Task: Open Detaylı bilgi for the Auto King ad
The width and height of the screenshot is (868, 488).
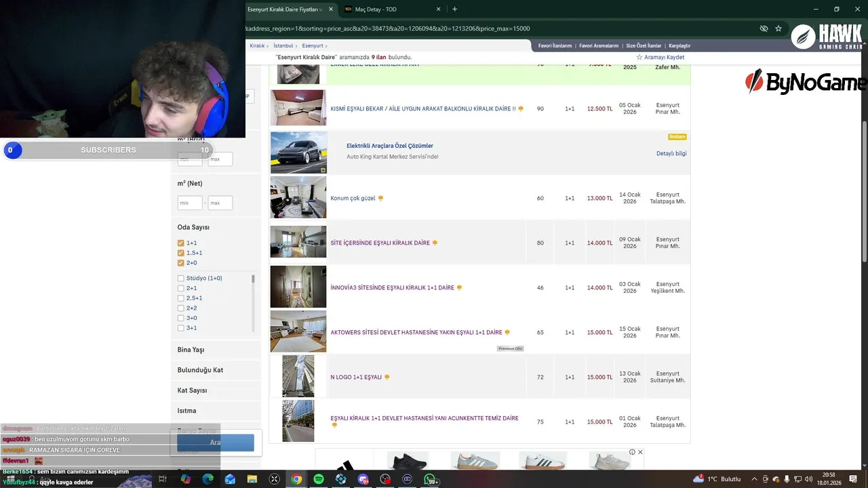Action: click(x=671, y=153)
